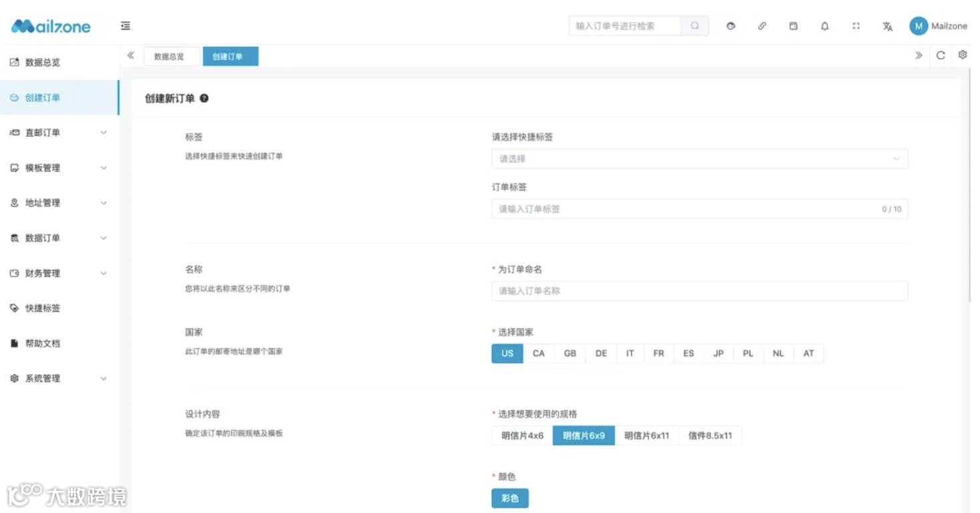
Task: Select the 创建订单 envelope icon in sidebar
Action: pyautogui.click(x=15, y=97)
